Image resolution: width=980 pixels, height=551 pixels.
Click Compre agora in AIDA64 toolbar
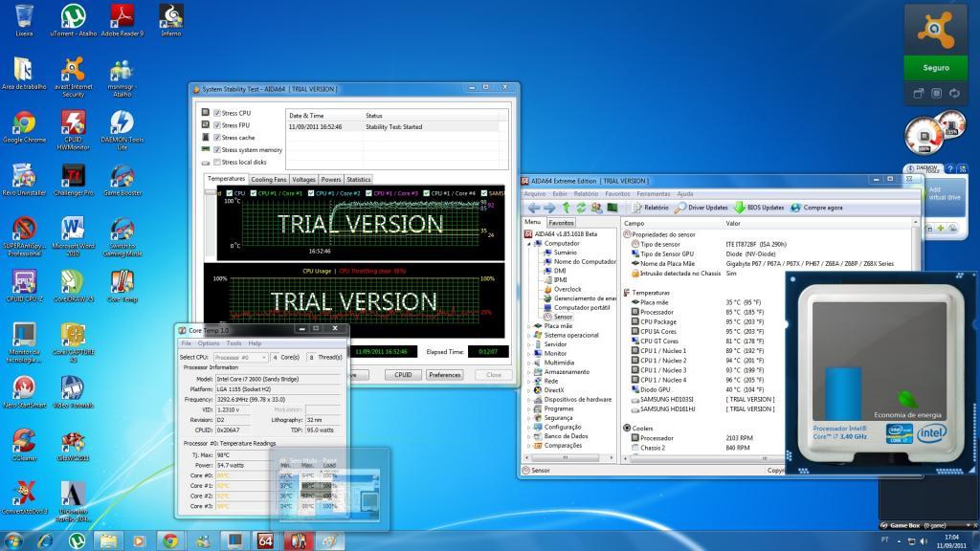(816, 208)
